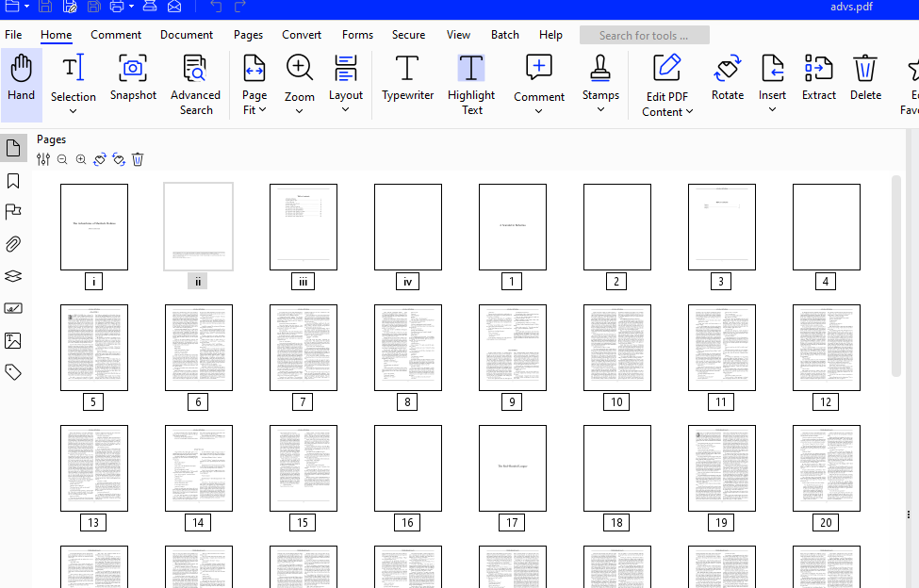Select the Typewriter tool
Image resolution: width=919 pixels, height=588 pixels.
(407, 77)
